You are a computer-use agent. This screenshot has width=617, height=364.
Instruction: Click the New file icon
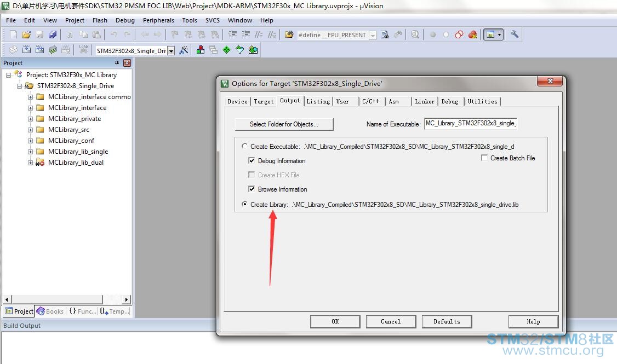13,34
